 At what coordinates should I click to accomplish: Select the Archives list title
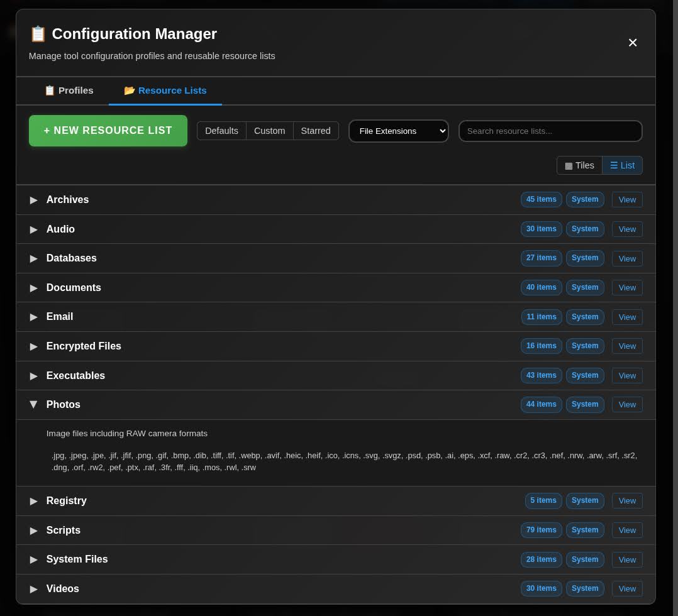[x=67, y=200]
